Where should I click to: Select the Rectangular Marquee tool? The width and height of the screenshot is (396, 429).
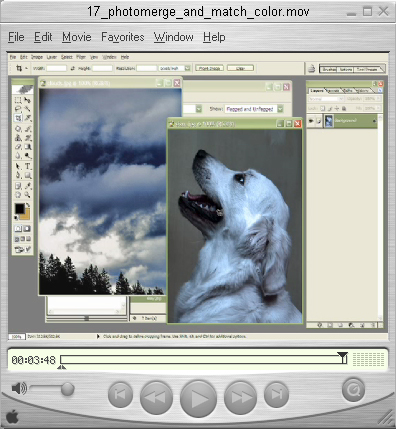tap(18, 100)
